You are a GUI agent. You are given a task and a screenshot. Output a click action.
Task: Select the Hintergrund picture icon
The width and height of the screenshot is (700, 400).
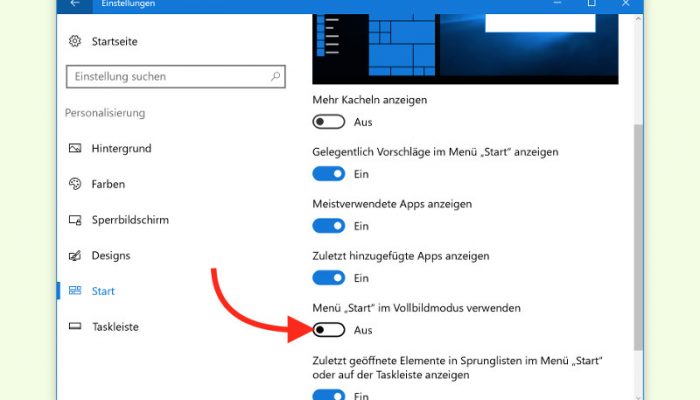coord(75,148)
